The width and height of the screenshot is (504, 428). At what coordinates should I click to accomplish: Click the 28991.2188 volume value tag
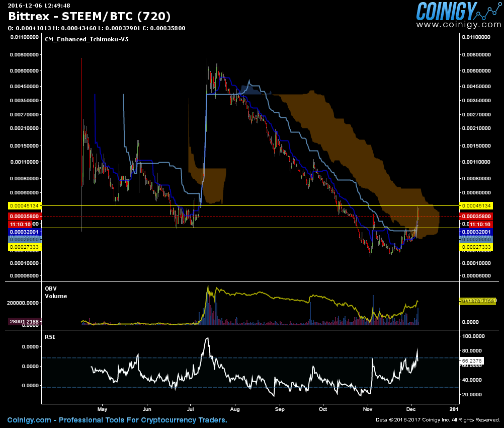coord(24,321)
